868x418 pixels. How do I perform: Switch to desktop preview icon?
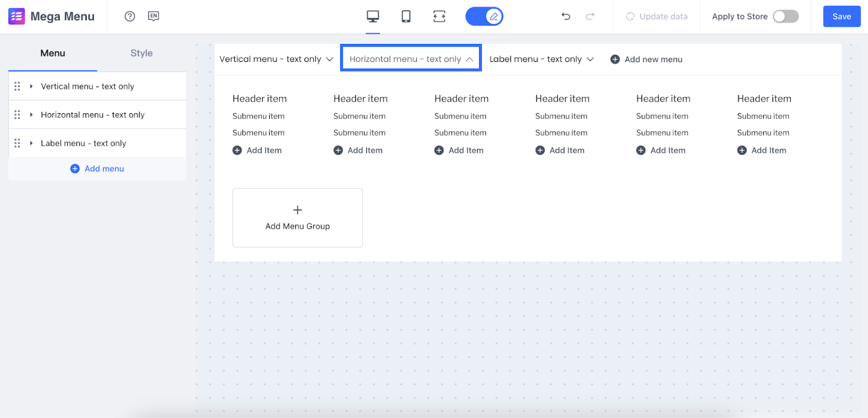(373, 17)
